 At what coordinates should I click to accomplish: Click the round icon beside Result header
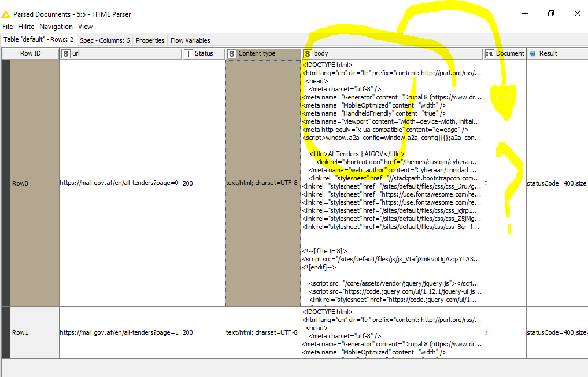(x=532, y=54)
